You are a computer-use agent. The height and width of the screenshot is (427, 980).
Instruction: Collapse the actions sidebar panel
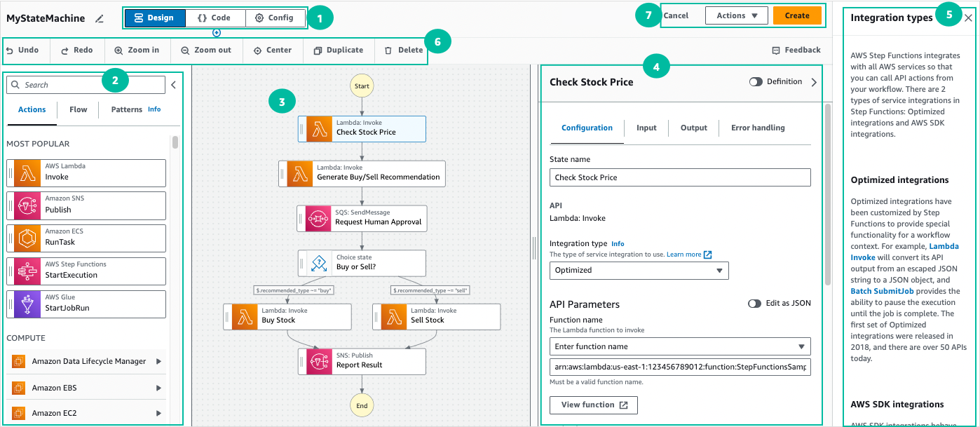pyautogui.click(x=172, y=84)
